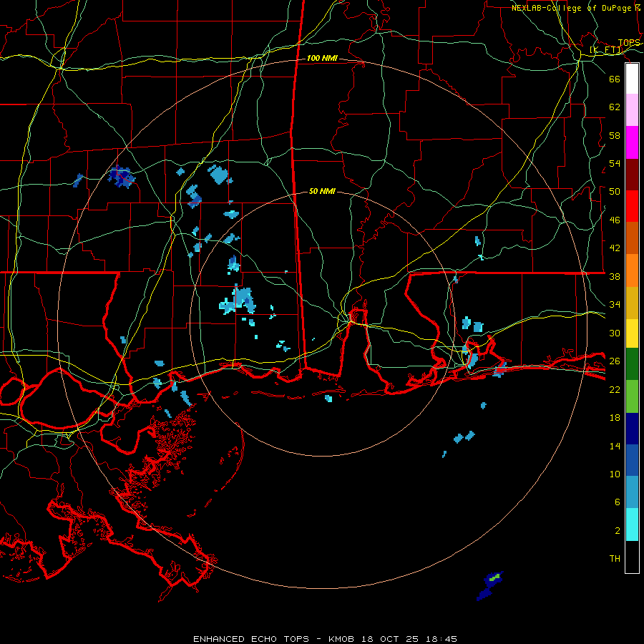Image resolution: width=644 pixels, height=644 pixels.
Task: Click the legend value 66
Action: click(x=615, y=79)
